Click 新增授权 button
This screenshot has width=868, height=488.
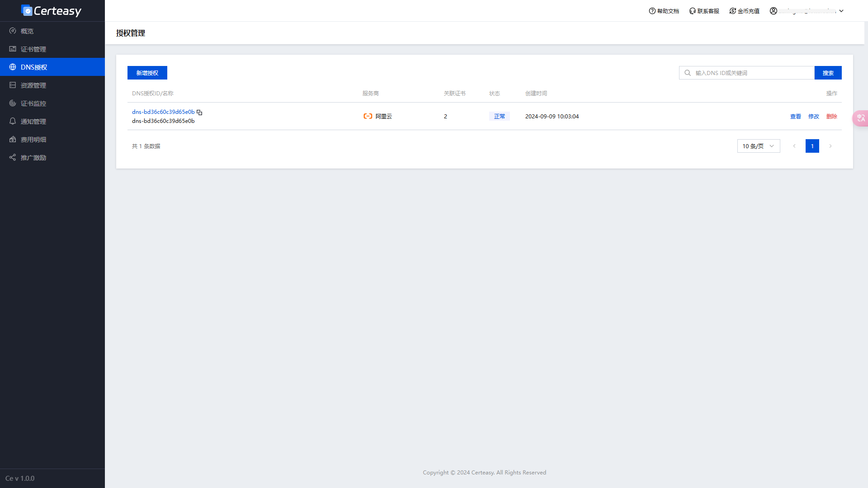(x=147, y=73)
